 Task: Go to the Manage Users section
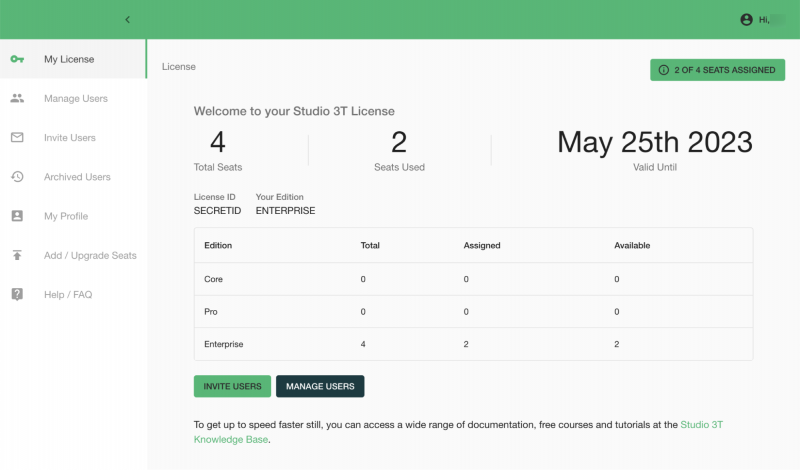73,98
